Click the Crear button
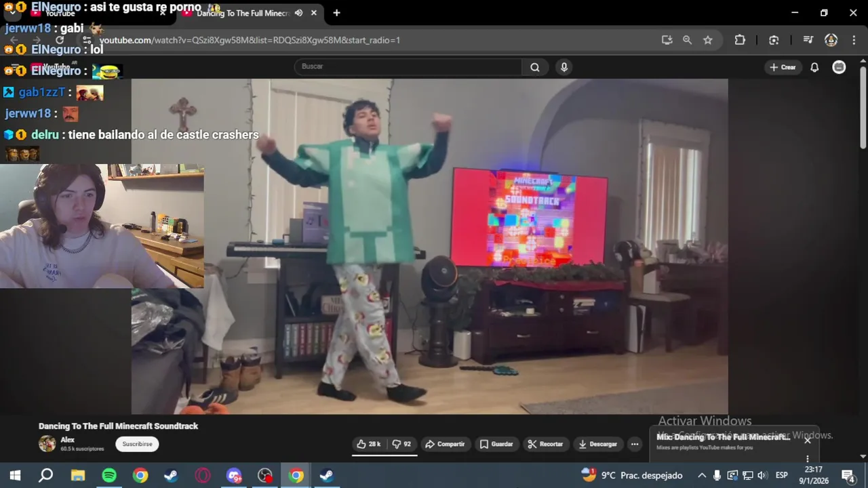This screenshot has height=488, width=868. [783, 67]
